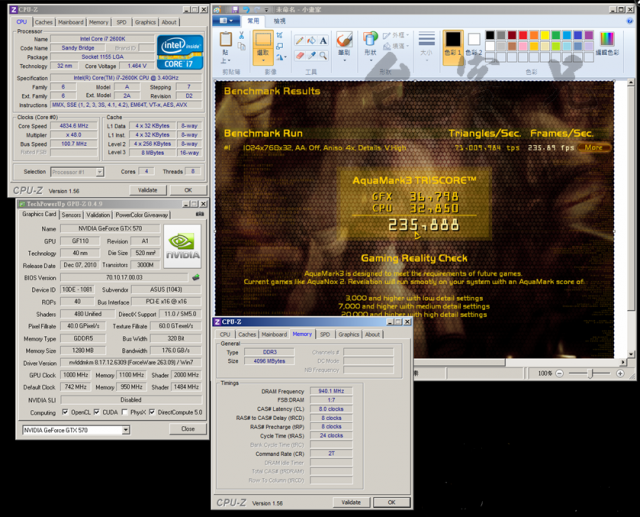
Task: Switch to Caches tab in top CPU-Z window
Action: click(x=44, y=22)
